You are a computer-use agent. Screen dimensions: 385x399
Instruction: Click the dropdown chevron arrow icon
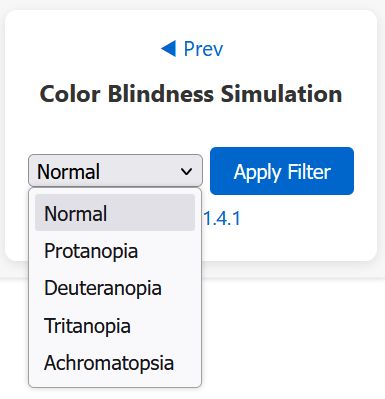186,172
